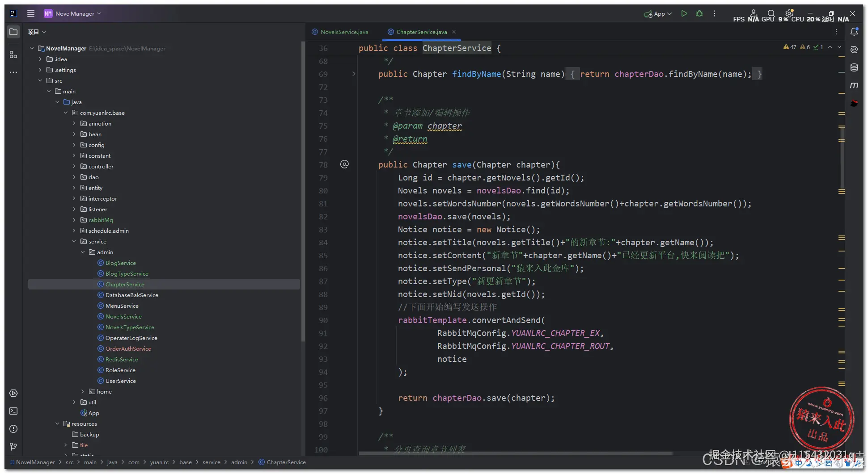Click admin in breadcrumb bar

239,462
